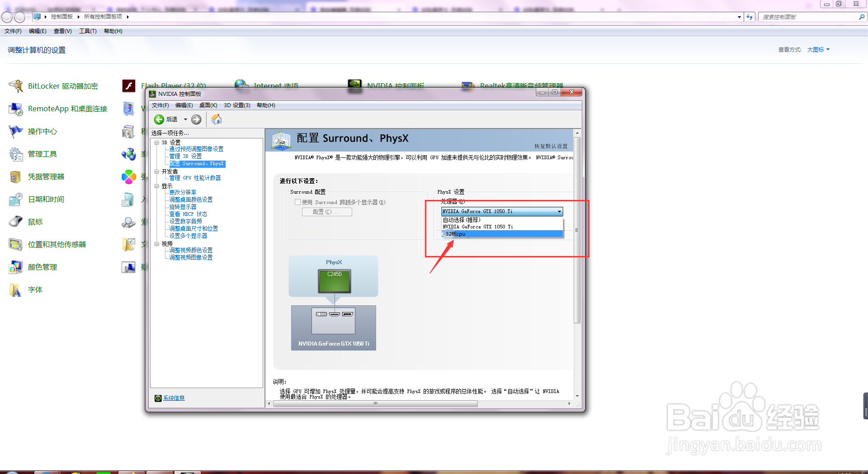Image resolution: width=868 pixels, height=474 pixels.
Task: Click the 系统信息 link
Action: point(174,398)
